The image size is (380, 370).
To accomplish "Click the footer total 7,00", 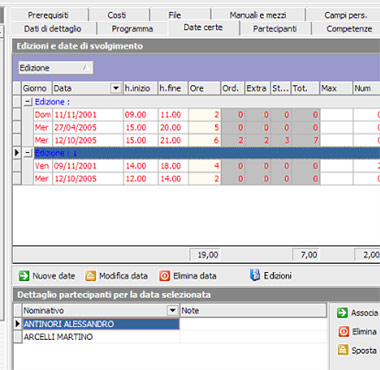I will 305,255.
